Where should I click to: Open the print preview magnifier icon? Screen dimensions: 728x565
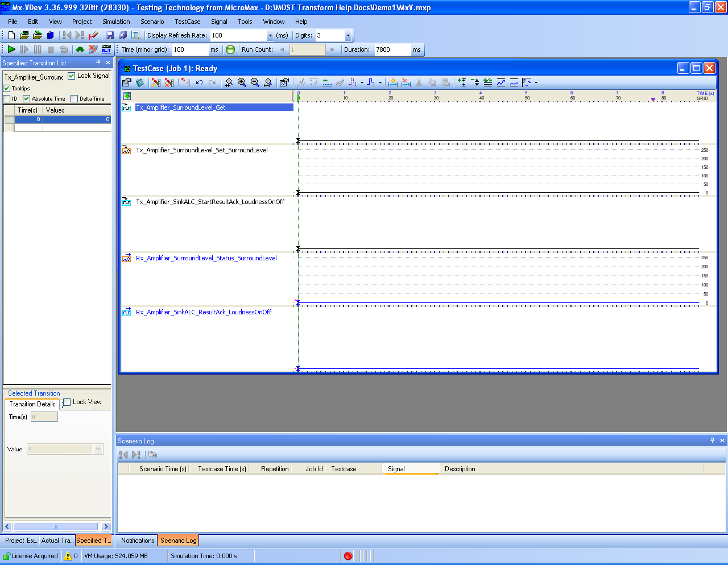[x=136, y=35]
